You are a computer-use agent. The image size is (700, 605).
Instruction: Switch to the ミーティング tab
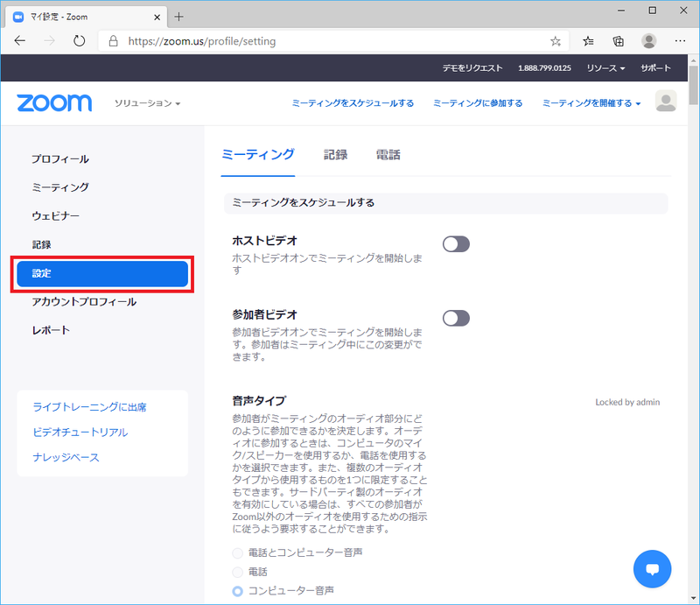pyautogui.click(x=257, y=155)
